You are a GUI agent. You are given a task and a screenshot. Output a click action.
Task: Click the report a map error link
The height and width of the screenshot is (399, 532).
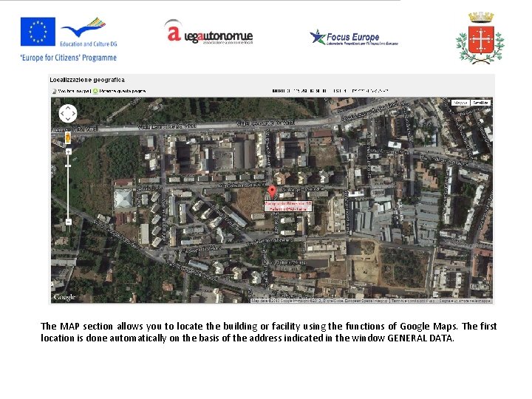click(x=465, y=301)
